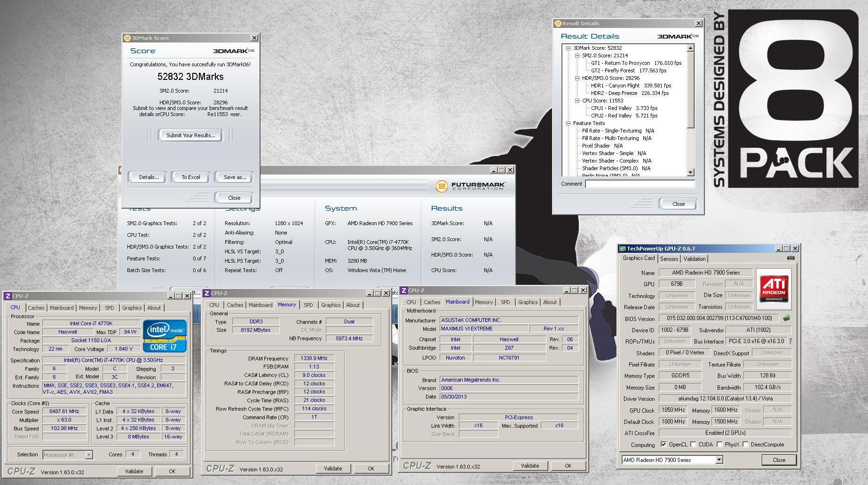Click into the Comment input field
This screenshot has height=485, width=868.
639,184
